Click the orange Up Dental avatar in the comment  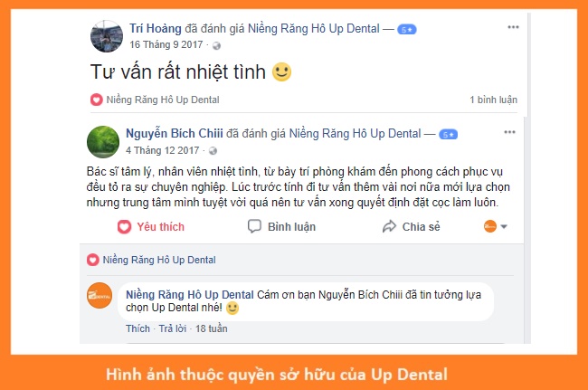pyautogui.click(x=100, y=296)
